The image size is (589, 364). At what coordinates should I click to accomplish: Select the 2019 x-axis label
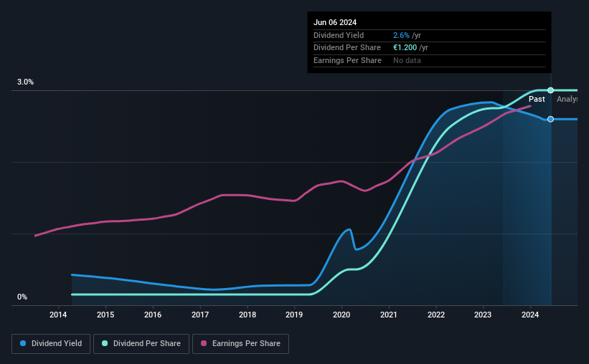point(294,315)
